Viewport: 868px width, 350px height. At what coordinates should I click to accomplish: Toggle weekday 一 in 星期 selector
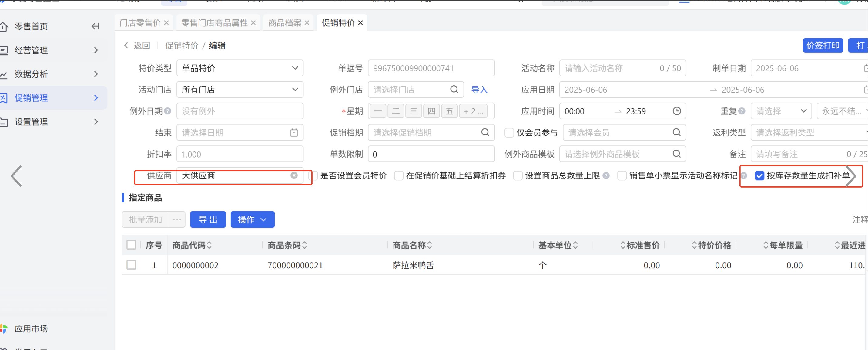(378, 111)
